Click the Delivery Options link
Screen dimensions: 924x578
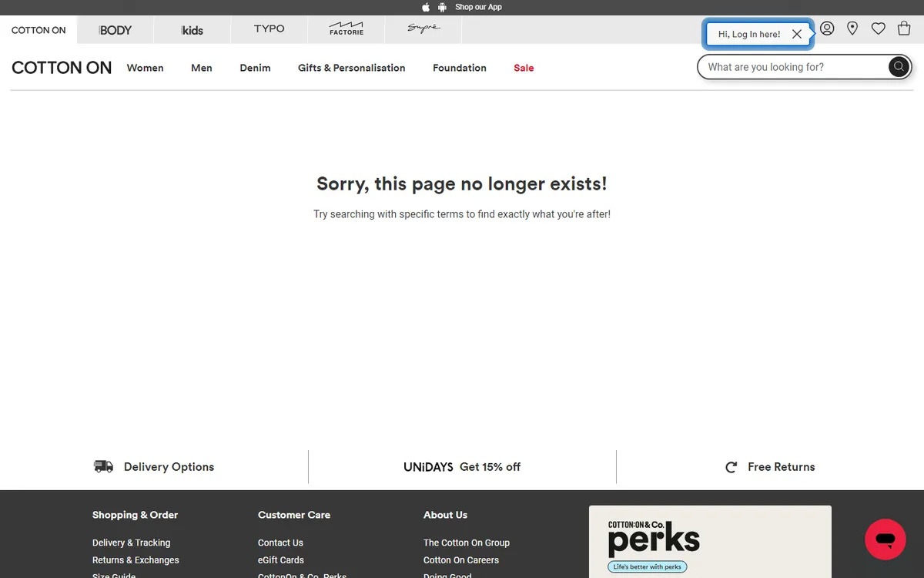169,467
